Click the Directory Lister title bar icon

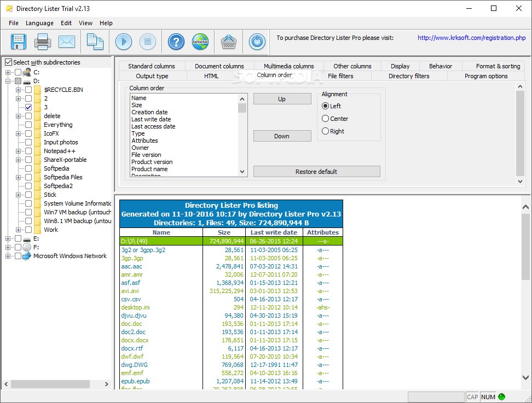9,8
